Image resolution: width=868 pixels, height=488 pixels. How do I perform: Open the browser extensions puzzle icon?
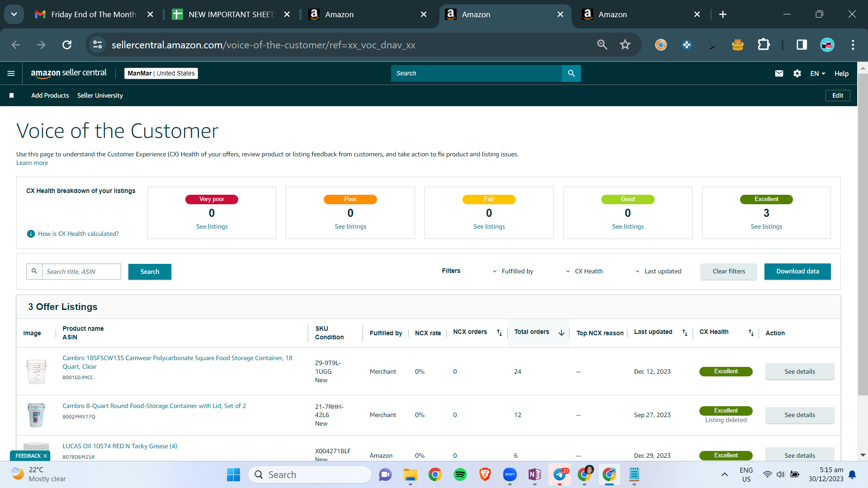(764, 45)
